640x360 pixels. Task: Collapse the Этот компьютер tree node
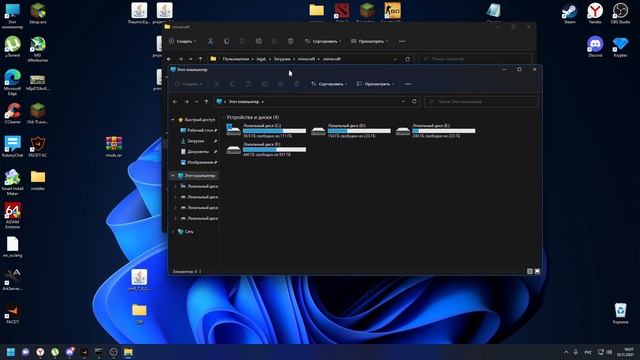click(x=173, y=176)
